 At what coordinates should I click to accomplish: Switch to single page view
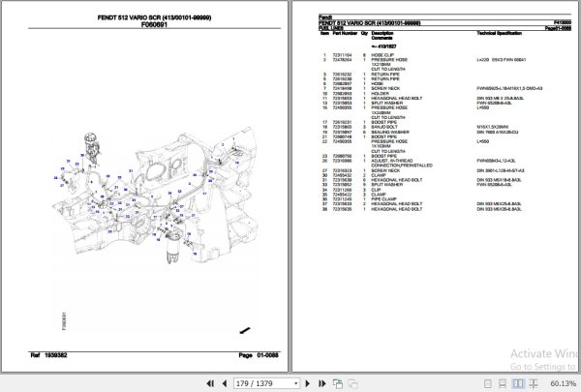tap(488, 384)
